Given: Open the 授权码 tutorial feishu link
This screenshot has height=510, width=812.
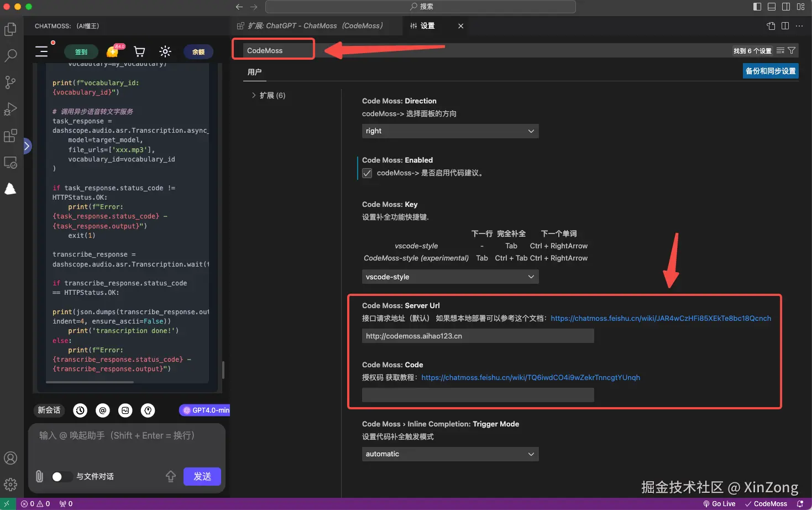Looking at the screenshot, I should (531, 378).
